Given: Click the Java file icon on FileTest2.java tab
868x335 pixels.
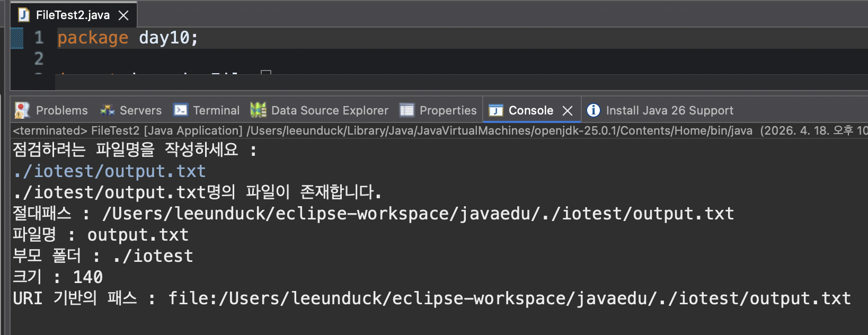Looking at the screenshot, I should coord(24,15).
